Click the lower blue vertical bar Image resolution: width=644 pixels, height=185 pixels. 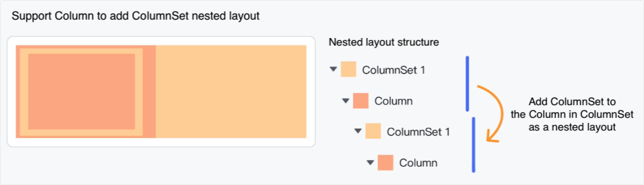[473, 145]
